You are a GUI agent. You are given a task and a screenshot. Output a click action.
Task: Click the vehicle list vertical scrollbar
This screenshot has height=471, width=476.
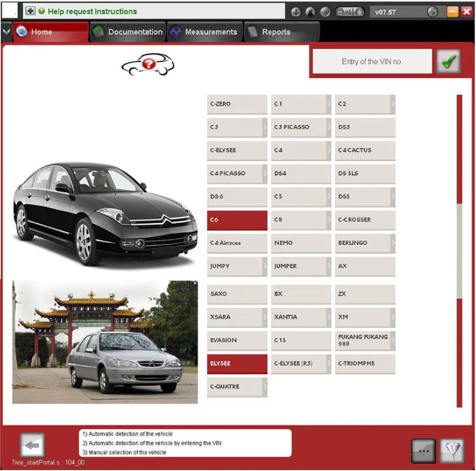click(x=459, y=251)
